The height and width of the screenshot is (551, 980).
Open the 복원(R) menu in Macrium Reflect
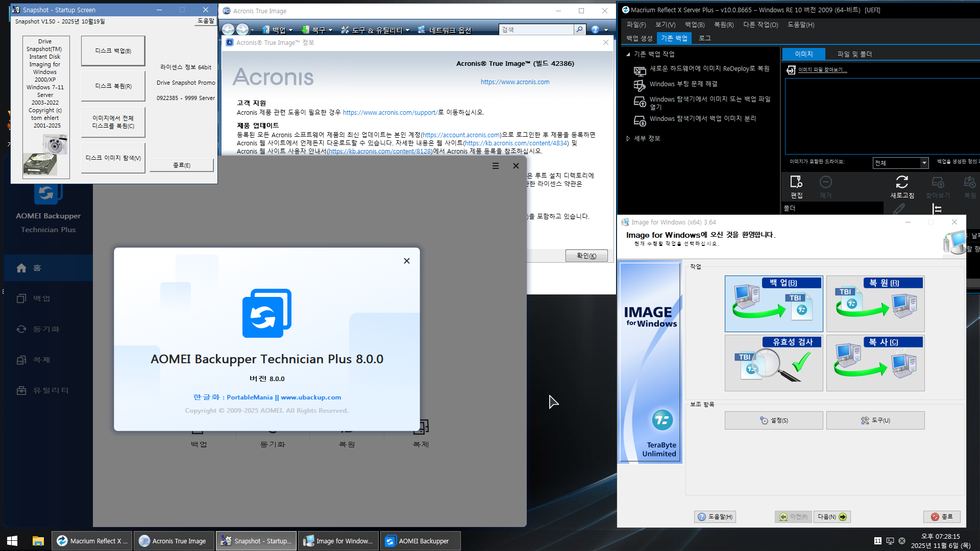click(x=723, y=24)
